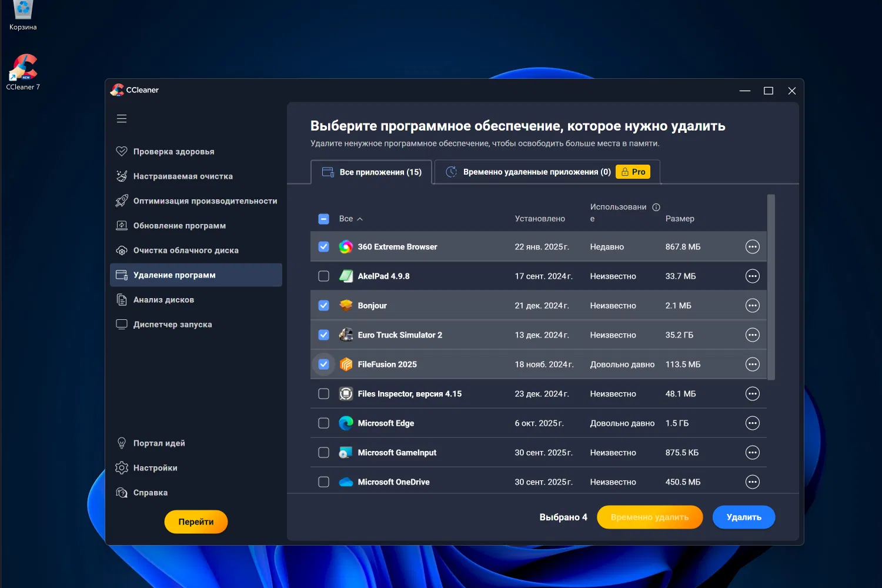
Task: Open 'Проверка здоровья' in the sidebar
Action: click(x=196, y=152)
